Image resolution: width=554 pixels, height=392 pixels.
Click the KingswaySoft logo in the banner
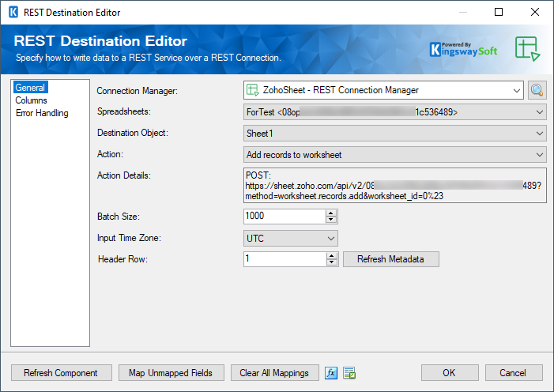tap(463, 49)
